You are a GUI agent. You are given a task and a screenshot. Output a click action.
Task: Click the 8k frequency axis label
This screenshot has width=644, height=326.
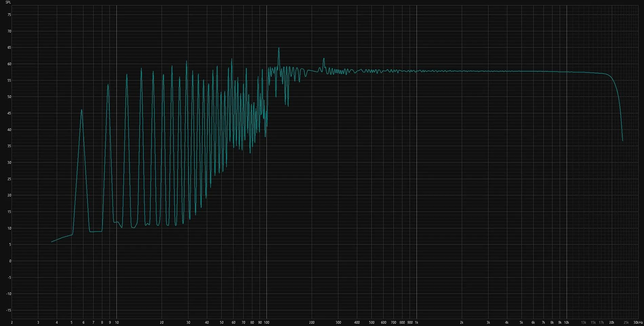[x=552, y=323]
